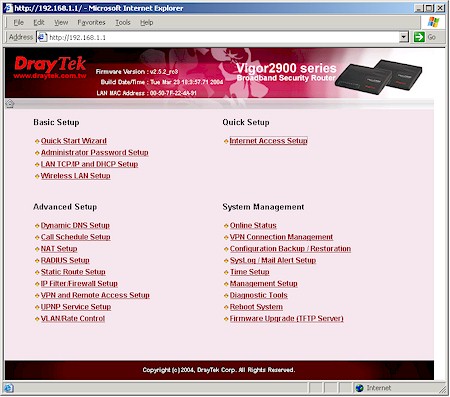Image resolution: width=450 pixels, height=397 pixels.
Task: Maximize the Internet Explorer window
Action: click(x=430, y=8)
